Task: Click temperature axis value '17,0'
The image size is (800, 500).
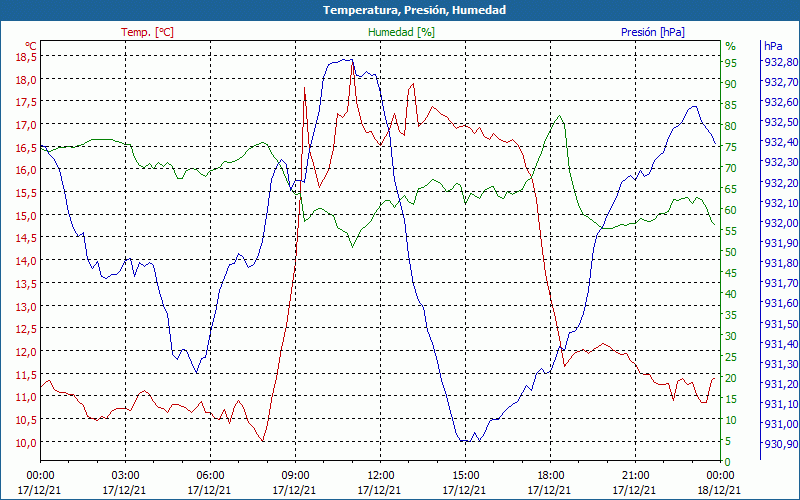Action: click(x=26, y=124)
